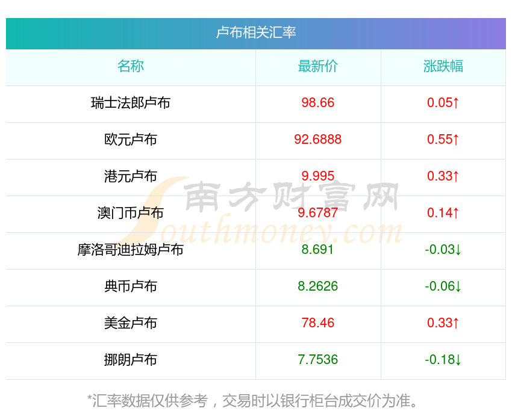The width and height of the screenshot is (512, 420).
Task: Select the 涨跌幅 column header
Action: tap(443, 66)
